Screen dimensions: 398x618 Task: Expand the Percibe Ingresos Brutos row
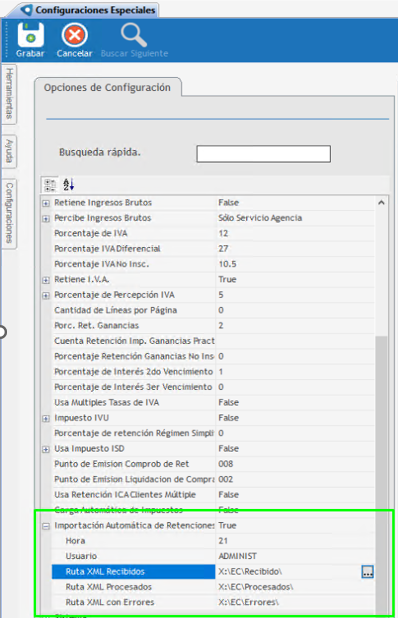pyautogui.click(x=46, y=219)
